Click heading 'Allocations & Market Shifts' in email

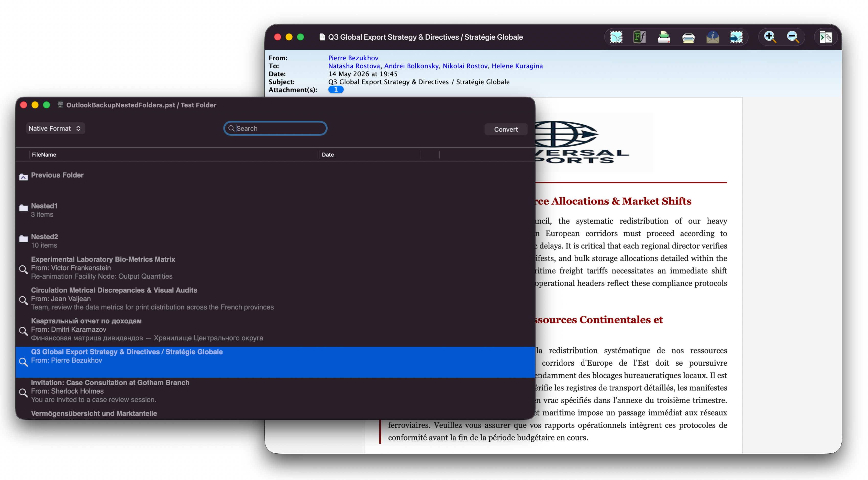pyautogui.click(x=621, y=201)
